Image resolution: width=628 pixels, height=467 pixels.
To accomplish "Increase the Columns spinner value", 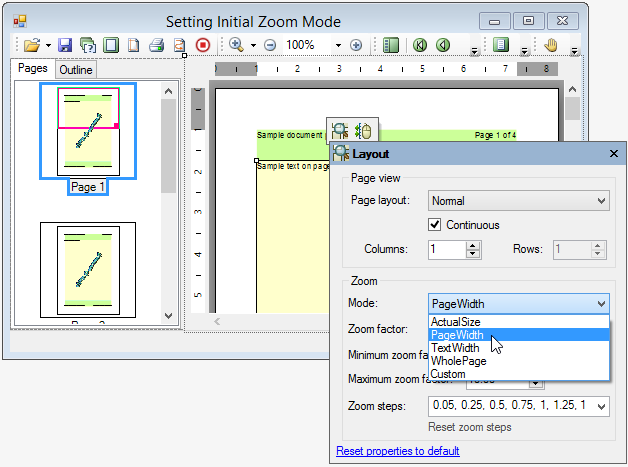I will (473, 244).
